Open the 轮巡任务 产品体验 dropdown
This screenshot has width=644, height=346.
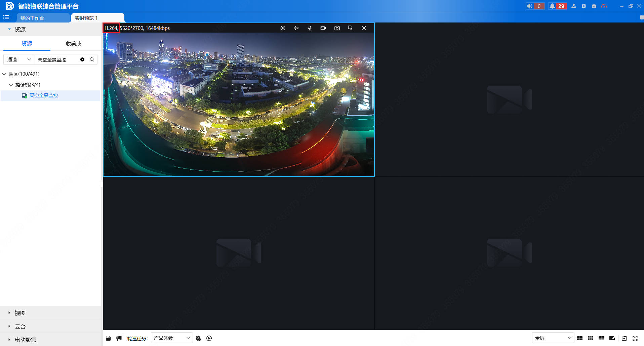click(x=172, y=338)
